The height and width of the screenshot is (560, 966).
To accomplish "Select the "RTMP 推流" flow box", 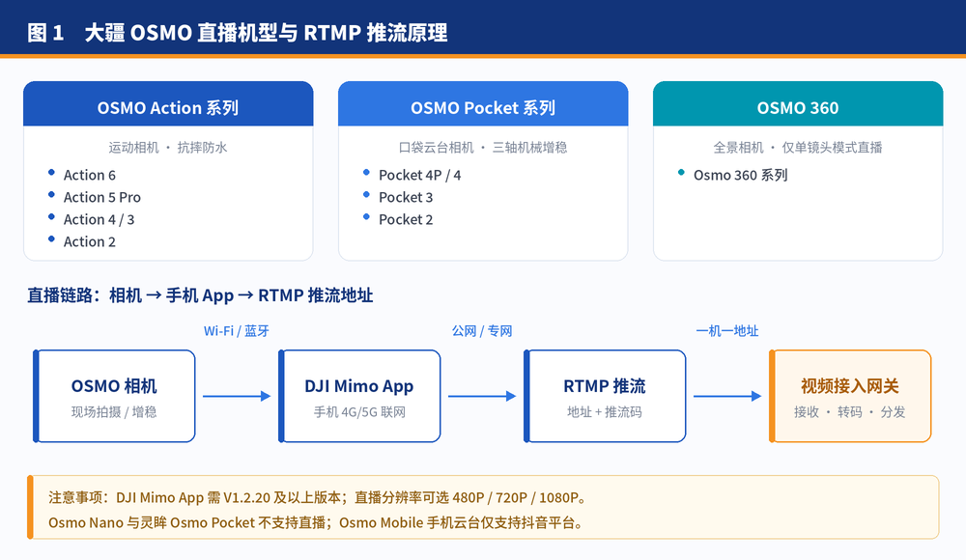I will click(x=605, y=396).
